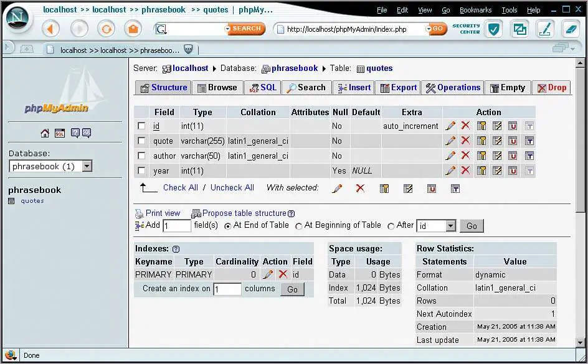Drop the id field using its red X
The image size is (588, 364).
(x=465, y=126)
